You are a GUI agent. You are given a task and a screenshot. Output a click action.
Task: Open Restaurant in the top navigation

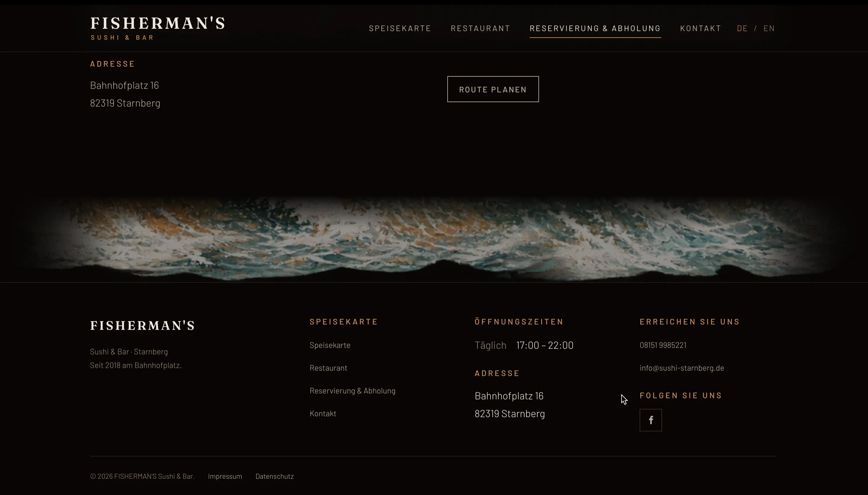coord(480,28)
